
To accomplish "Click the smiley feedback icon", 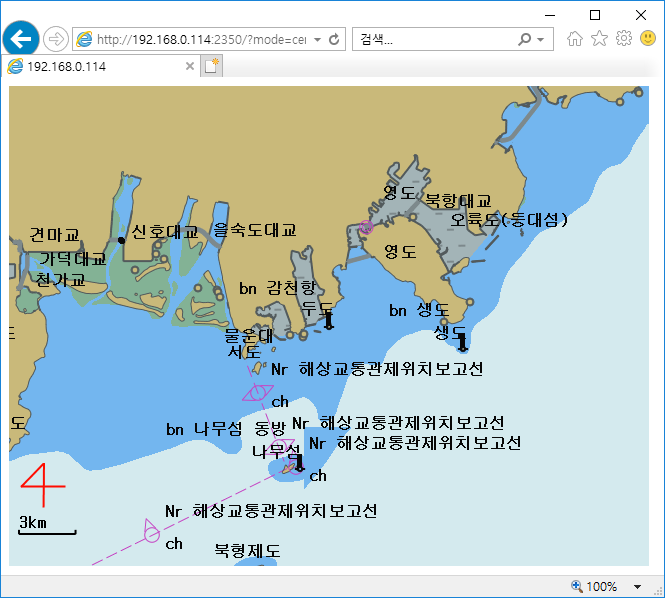I will coord(648,39).
